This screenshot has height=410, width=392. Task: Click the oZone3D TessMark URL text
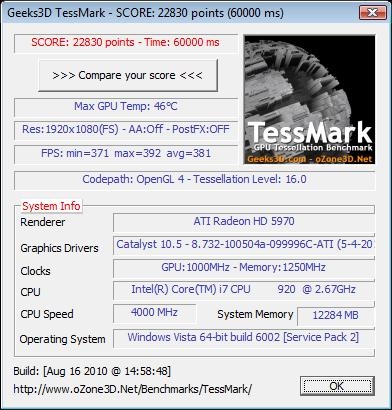133,389
